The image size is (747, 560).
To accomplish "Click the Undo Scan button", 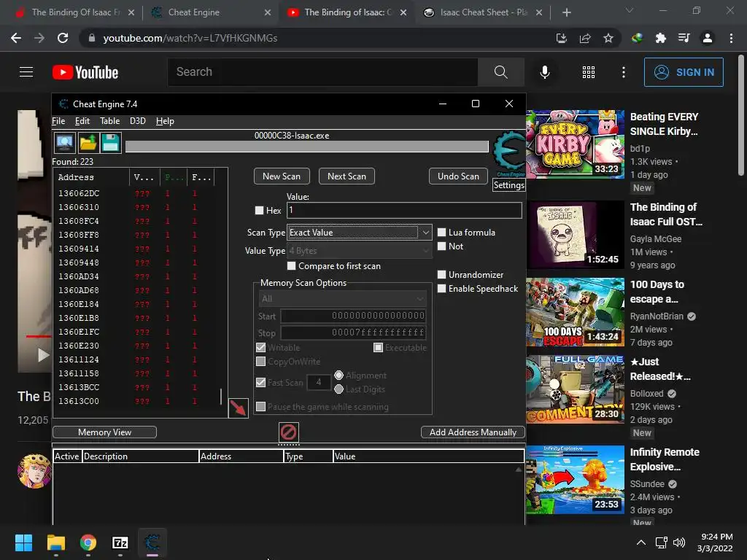I will click(x=458, y=176).
